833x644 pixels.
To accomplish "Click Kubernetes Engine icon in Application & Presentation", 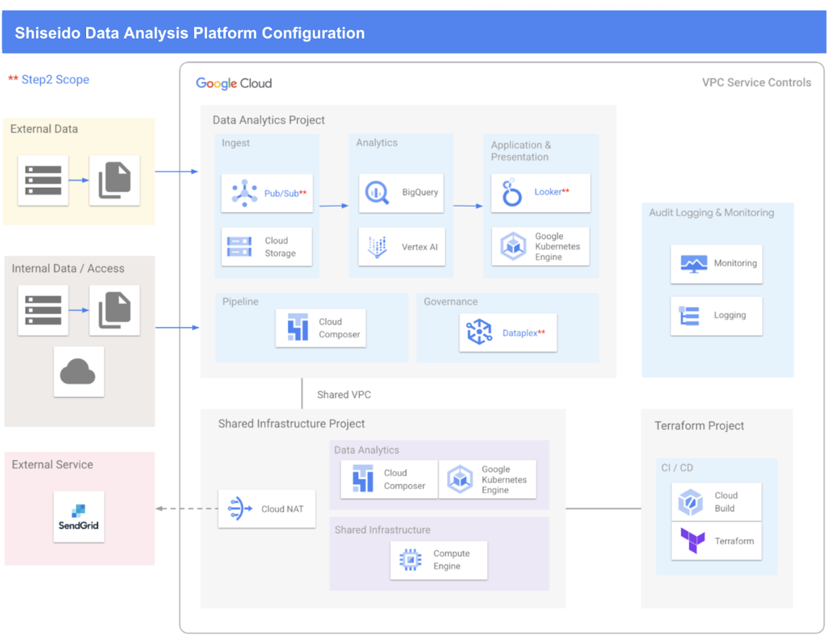I will [514, 247].
